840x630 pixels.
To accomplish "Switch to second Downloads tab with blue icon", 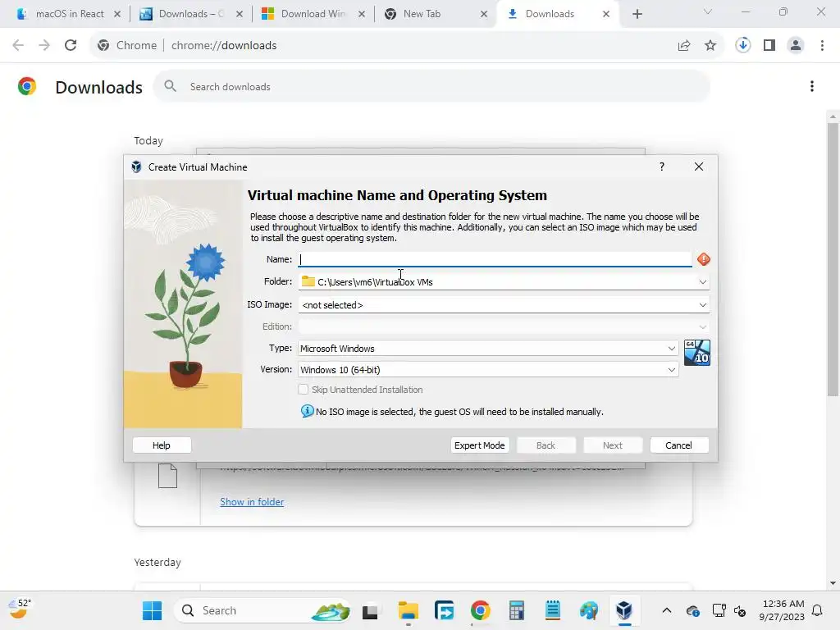I will [x=191, y=14].
